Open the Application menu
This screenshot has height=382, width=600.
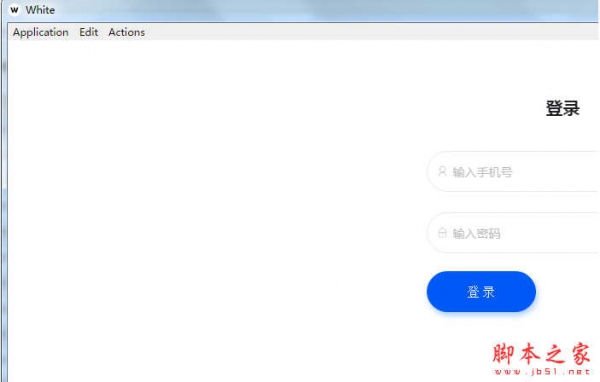click(x=41, y=33)
